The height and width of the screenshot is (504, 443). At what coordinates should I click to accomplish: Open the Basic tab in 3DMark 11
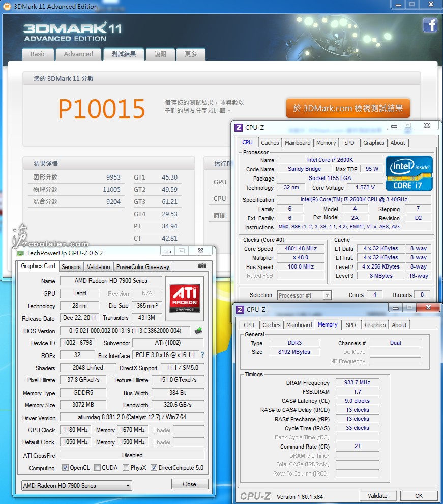click(38, 54)
